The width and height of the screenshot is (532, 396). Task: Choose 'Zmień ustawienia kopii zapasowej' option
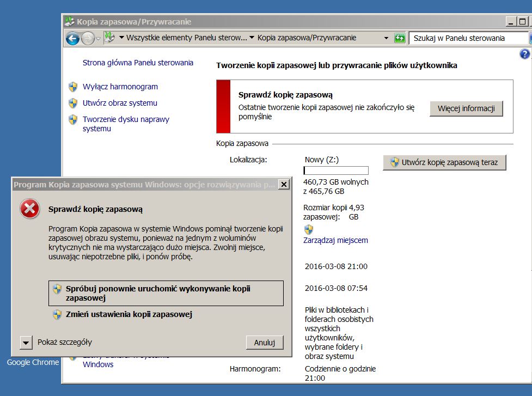click(129, 314)
